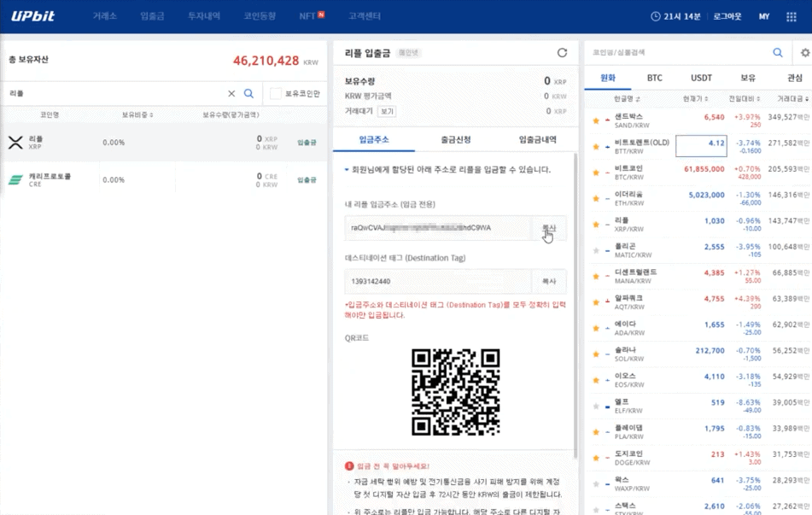The image size is (812, 515).
Task: Select the 입금주소 tab
Action: [x=374, y=139]
